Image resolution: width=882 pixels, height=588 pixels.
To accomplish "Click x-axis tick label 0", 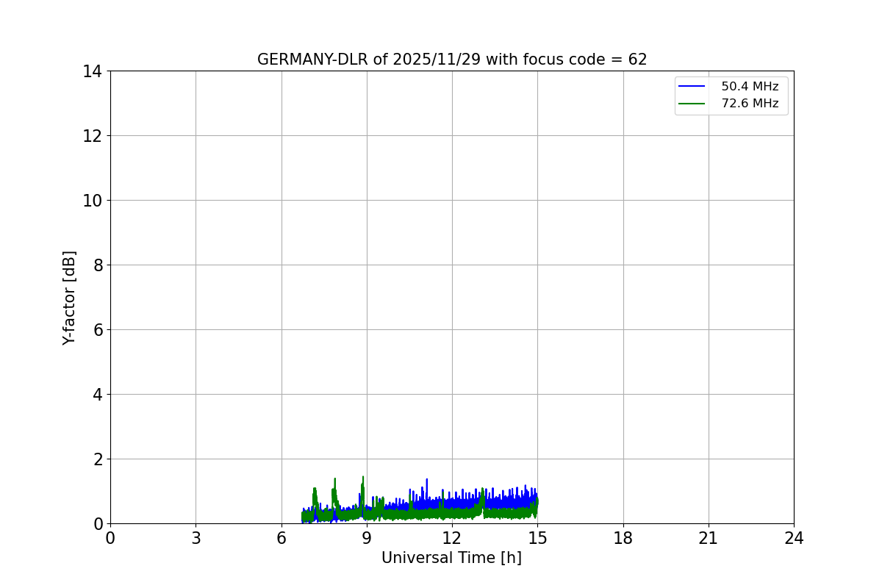I will pos(110,538).
